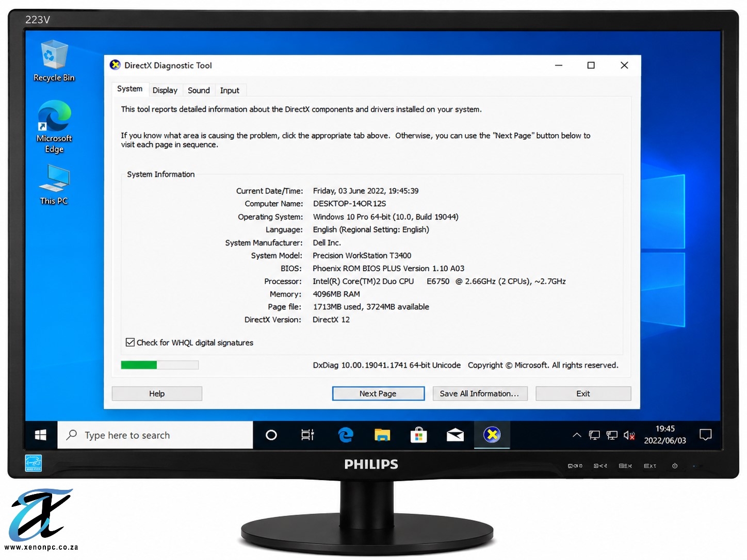
Task: Select the date value Friday, 03 June 2022
Action: 366,191
